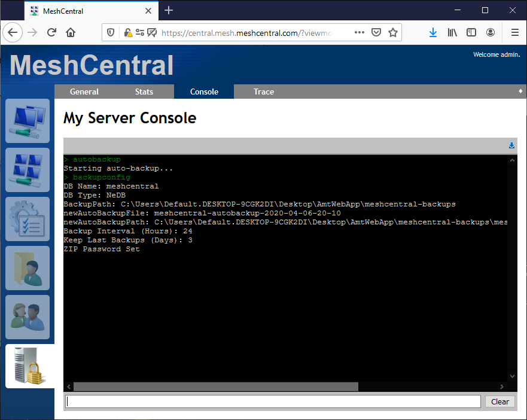
Task: Click the newAutoBackupPath output line
Action: pyautogui.click(x=285, y=222)
